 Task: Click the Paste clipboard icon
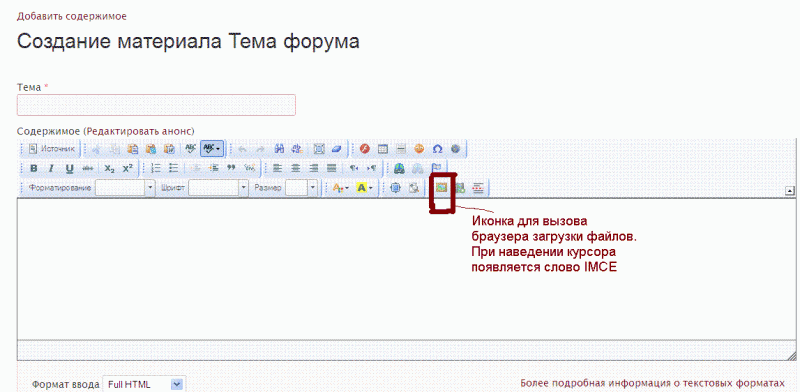pyautogui.click(x=133, y=149)
